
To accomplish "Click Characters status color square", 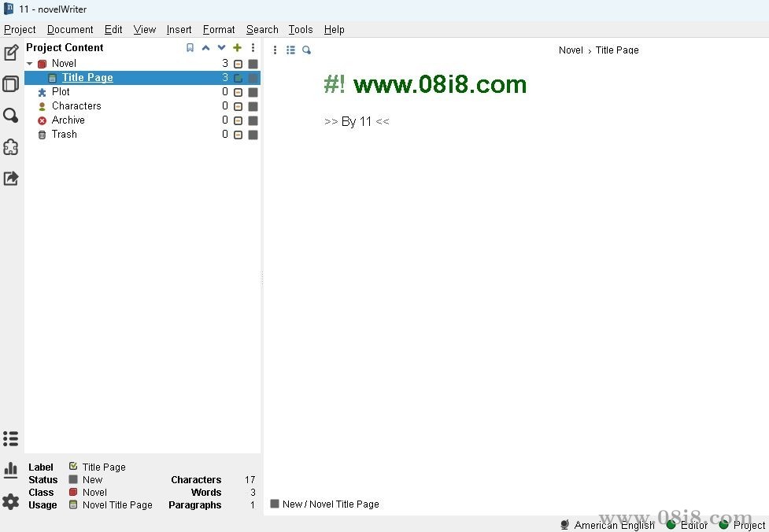I will coord(253,106).
